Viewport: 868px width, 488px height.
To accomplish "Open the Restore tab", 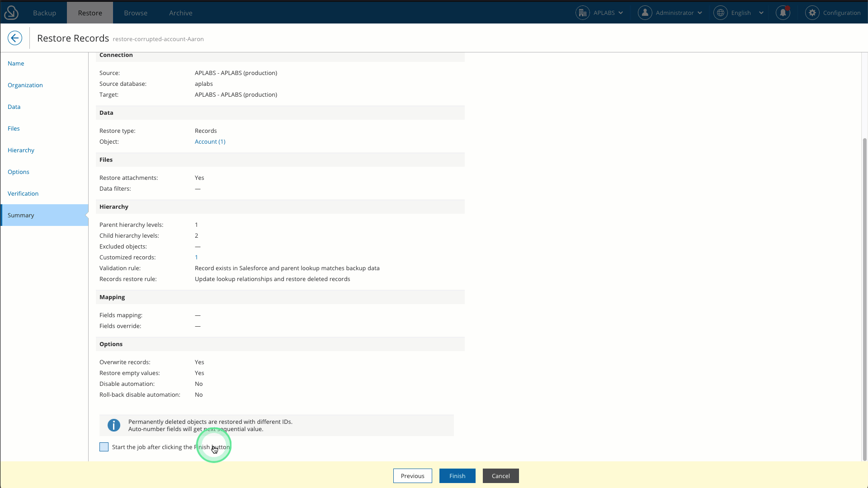I will 90,13.
